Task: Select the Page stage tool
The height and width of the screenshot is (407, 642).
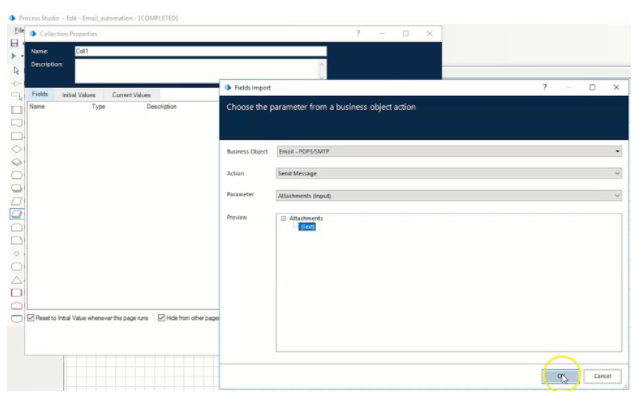Action: point(16,123)
